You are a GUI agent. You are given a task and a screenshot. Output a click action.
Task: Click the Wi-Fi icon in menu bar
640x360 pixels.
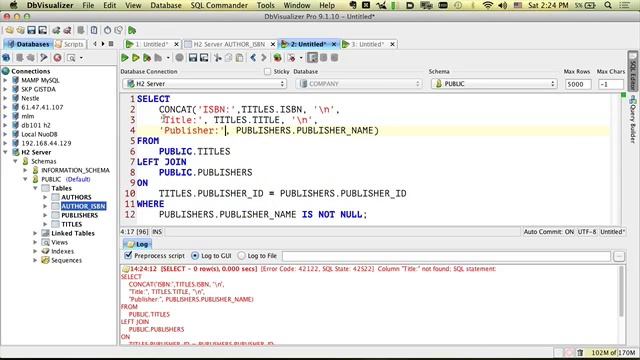[x=487, y=5]
